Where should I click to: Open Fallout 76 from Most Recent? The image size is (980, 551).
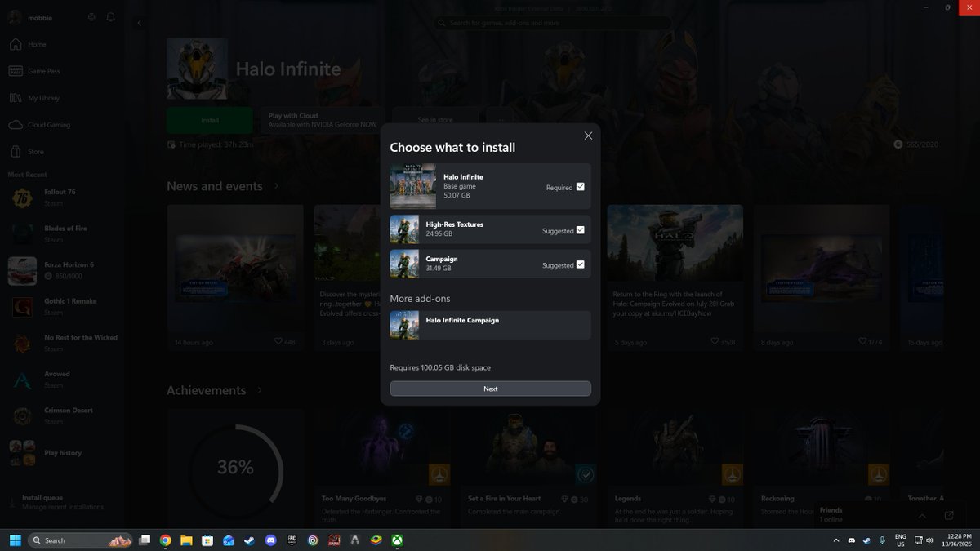pos(62,197)
